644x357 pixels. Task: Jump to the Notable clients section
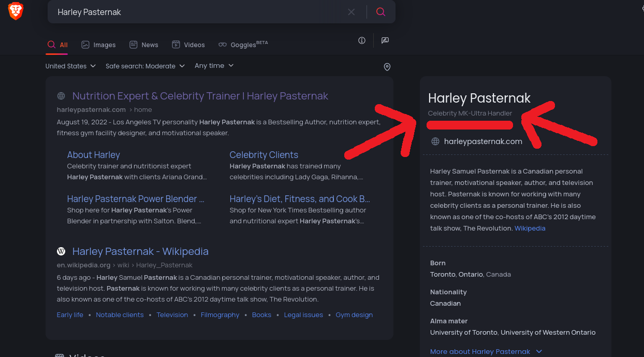(x=120, y=315)
